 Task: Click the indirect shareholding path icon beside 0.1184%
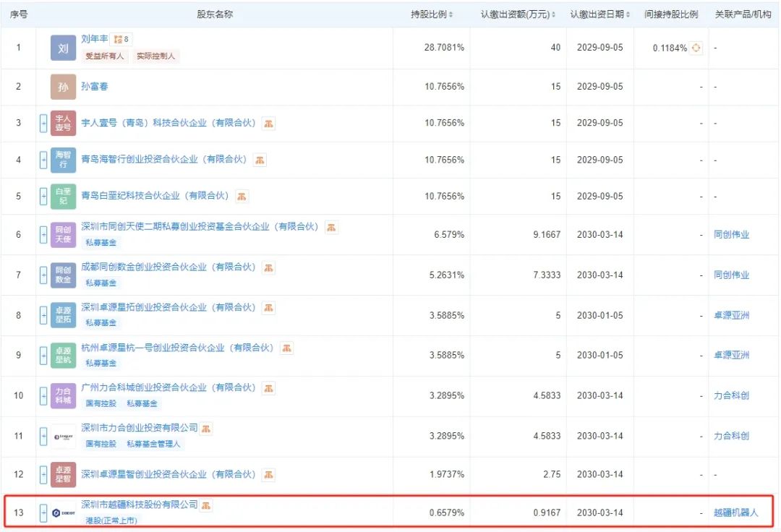coord(696,48)
